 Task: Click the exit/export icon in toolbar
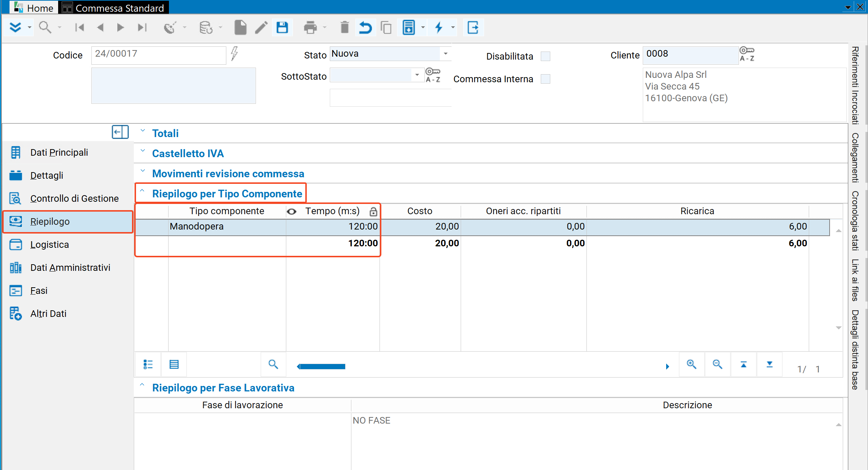pos(473,27)
